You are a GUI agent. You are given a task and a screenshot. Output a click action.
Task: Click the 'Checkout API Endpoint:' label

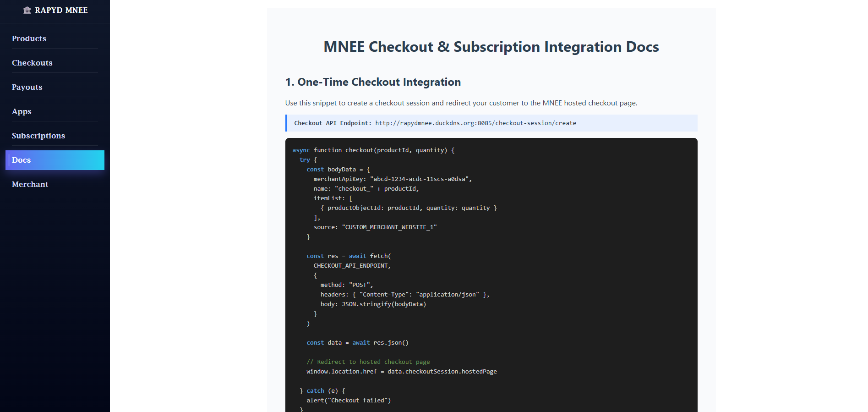(x=333, y=123)
